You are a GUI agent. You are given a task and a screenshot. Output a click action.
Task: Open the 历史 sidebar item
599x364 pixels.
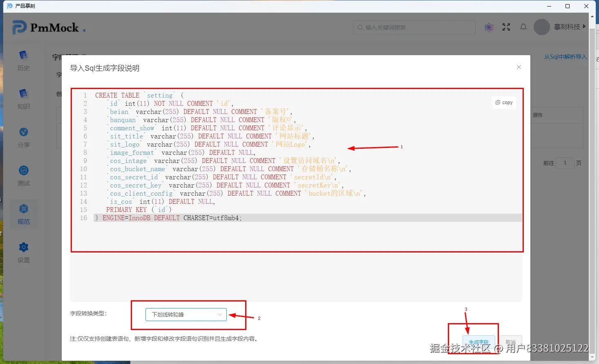(x=23, y=60)
